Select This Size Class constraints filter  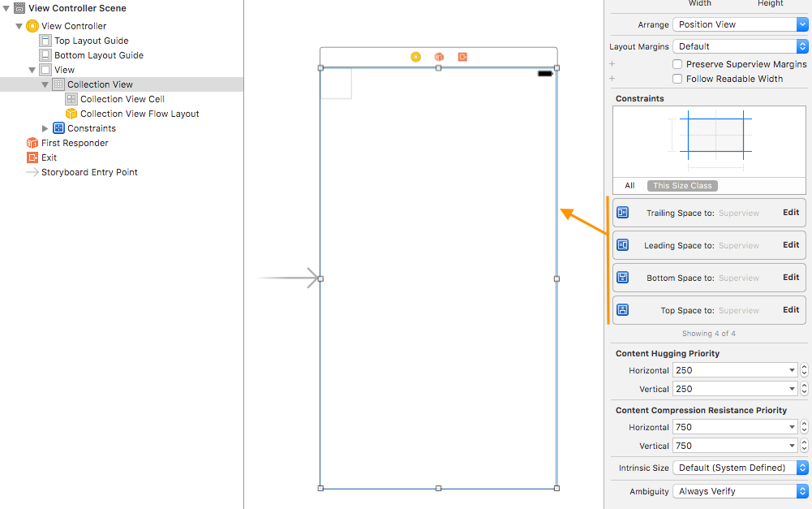pos(682,186)
